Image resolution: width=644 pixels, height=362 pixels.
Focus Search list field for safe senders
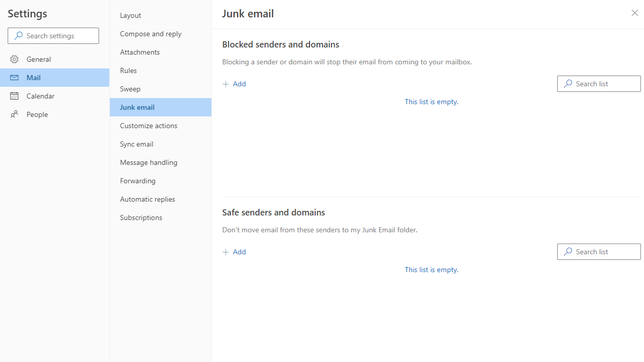coord(599,252)
